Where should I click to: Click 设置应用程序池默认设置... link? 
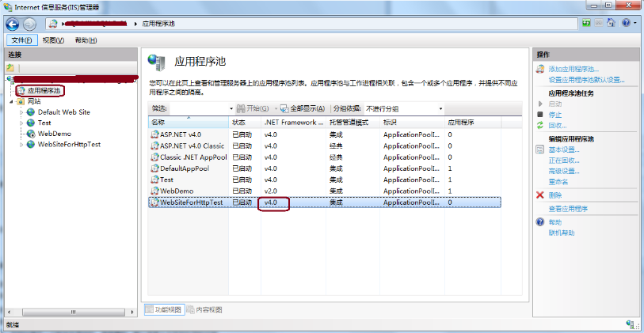[586, 80]
